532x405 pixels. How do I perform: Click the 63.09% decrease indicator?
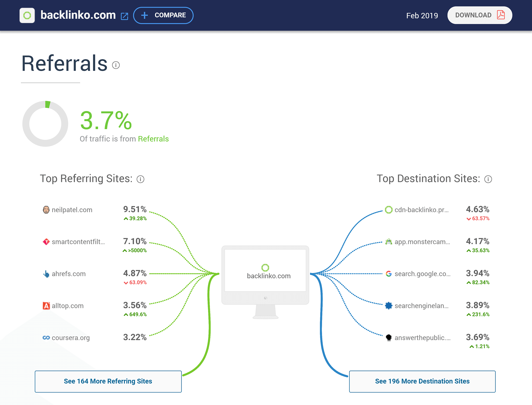pos(135,282)
